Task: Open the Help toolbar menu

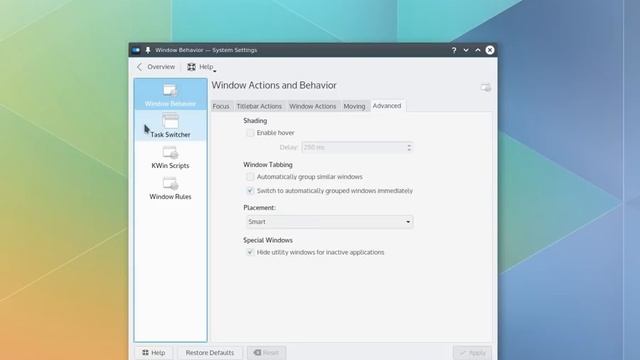Action: click(x=201, y=67)
